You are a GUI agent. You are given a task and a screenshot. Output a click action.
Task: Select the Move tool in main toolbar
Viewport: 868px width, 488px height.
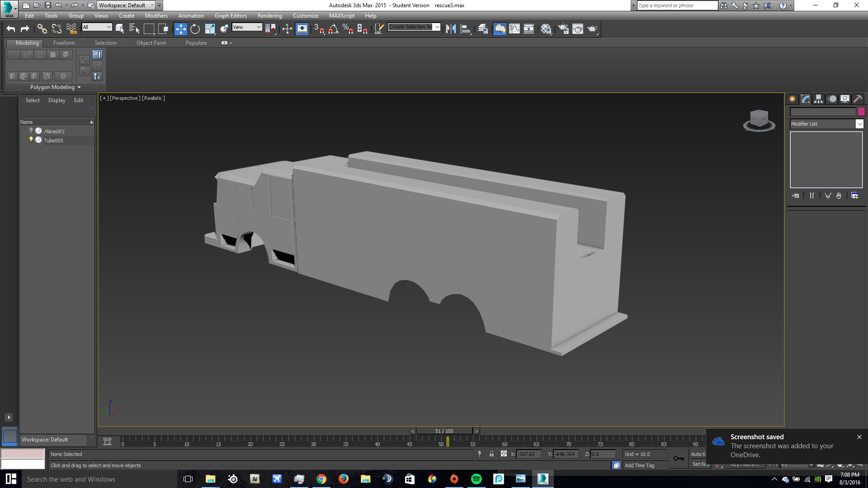[x=180, y=29]
